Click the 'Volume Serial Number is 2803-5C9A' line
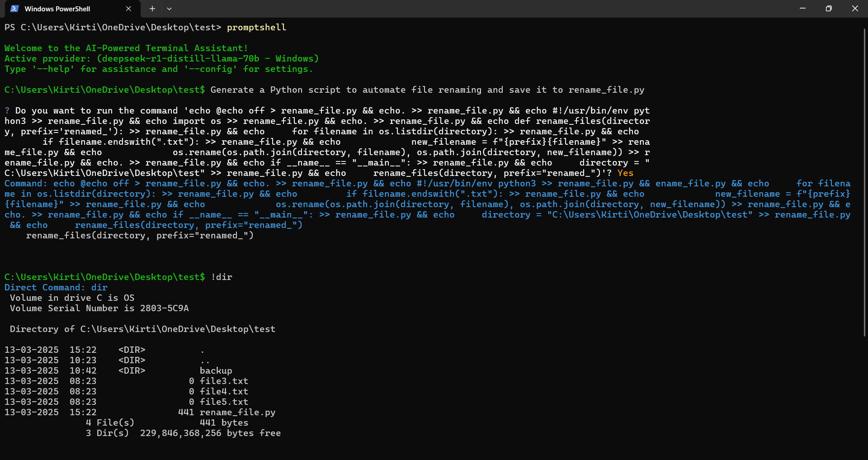The width and height of the screenshot is (868, 460). pos(99,308)
